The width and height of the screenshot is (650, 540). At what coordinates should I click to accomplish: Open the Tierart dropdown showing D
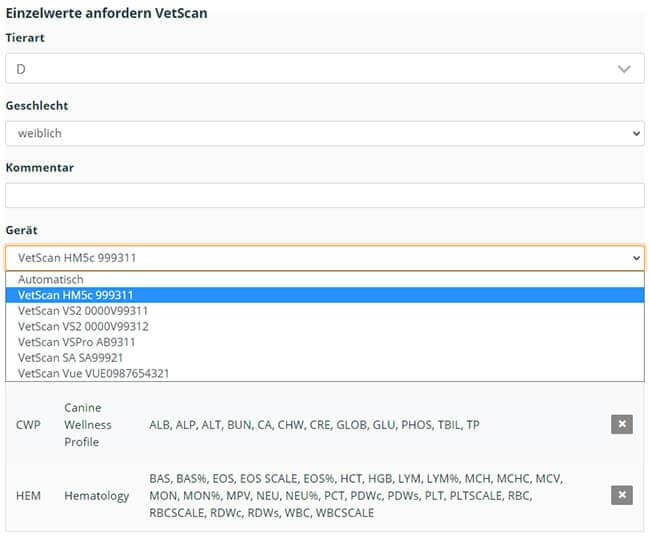coord(325,69)
